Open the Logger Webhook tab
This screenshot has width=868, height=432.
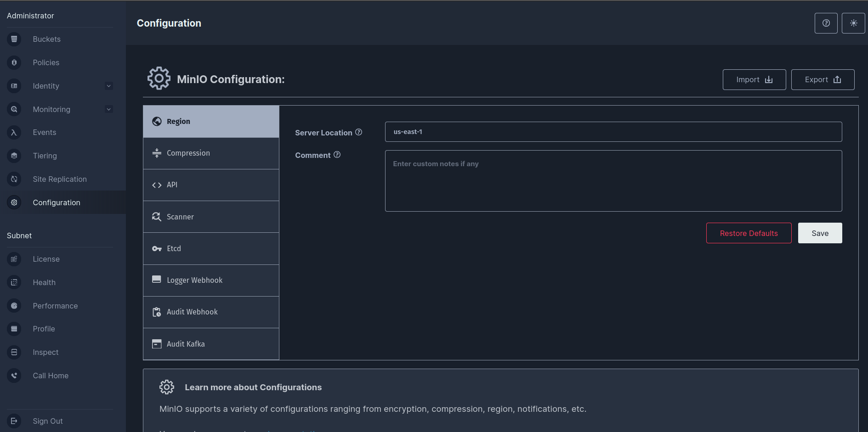pyautogui.click(x=211, y=281)
